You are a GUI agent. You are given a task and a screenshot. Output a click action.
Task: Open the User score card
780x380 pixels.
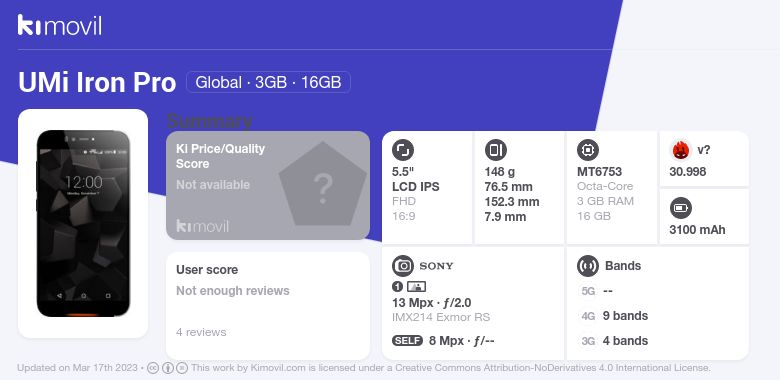click(x=268, y=305)
